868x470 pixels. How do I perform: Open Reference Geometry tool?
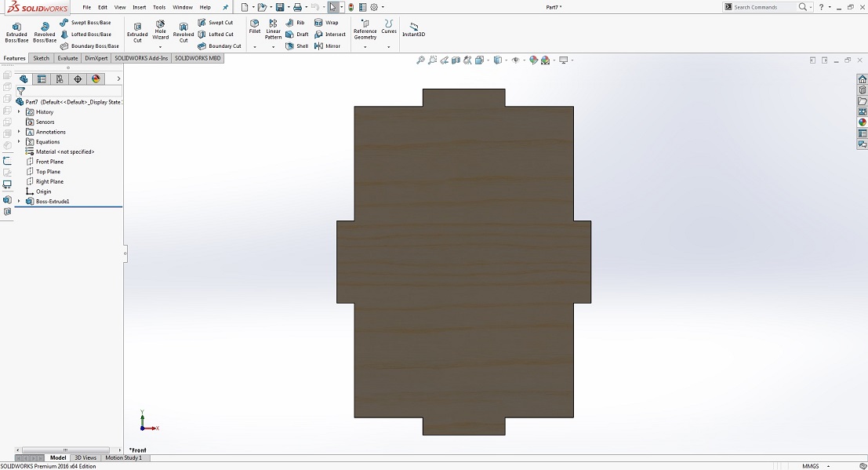point(365,29)
